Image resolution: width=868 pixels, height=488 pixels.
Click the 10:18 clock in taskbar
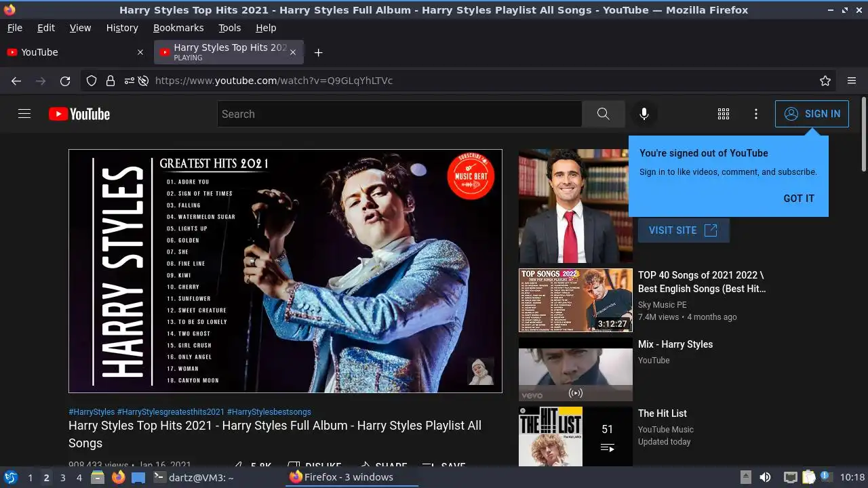[852, 477]
